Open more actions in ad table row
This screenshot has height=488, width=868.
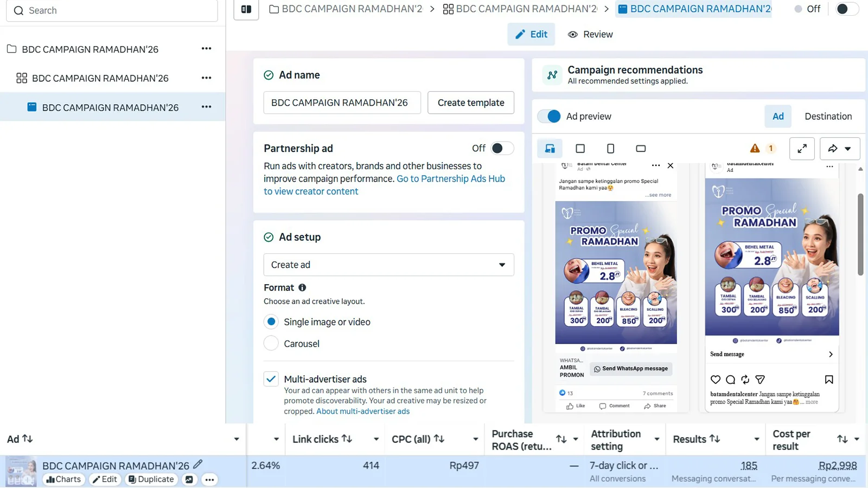coord(209,479)
